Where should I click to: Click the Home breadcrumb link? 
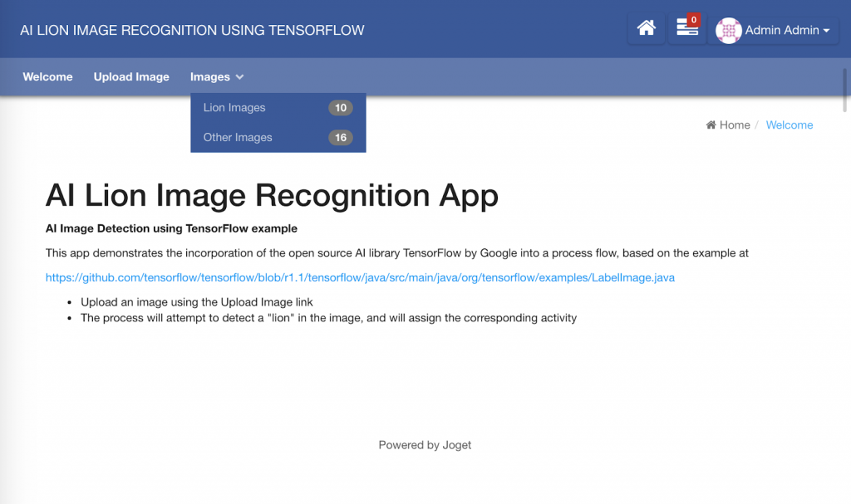pos(728,125)
